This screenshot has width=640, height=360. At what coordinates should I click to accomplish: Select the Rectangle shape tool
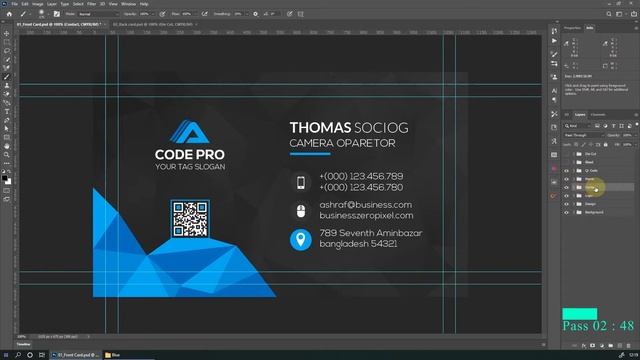(7, 138)
